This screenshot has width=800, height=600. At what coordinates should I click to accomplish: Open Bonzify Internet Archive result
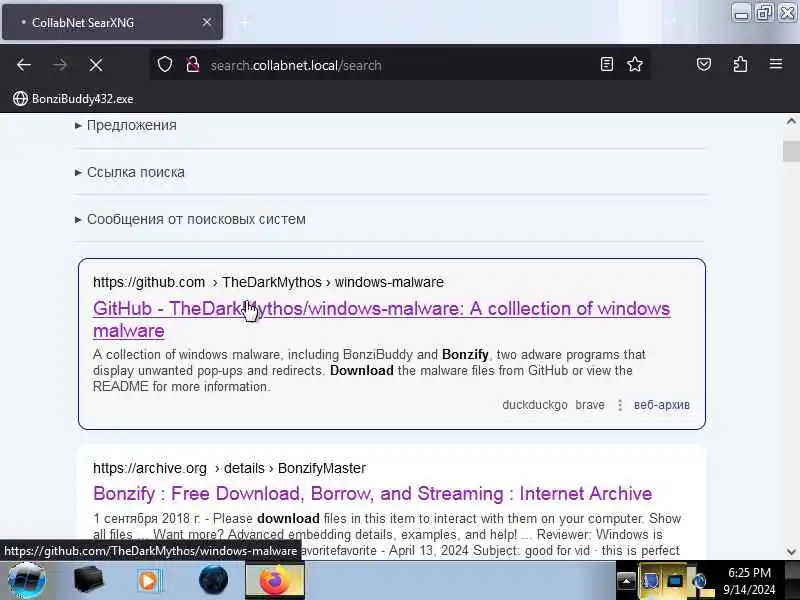coord(372,494)
